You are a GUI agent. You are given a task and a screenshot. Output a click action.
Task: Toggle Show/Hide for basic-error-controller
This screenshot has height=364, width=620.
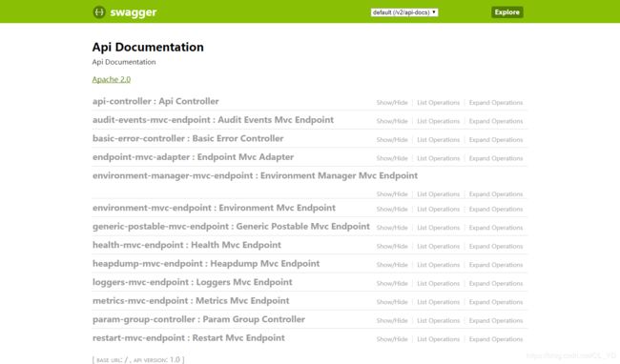tap(392, 140)
